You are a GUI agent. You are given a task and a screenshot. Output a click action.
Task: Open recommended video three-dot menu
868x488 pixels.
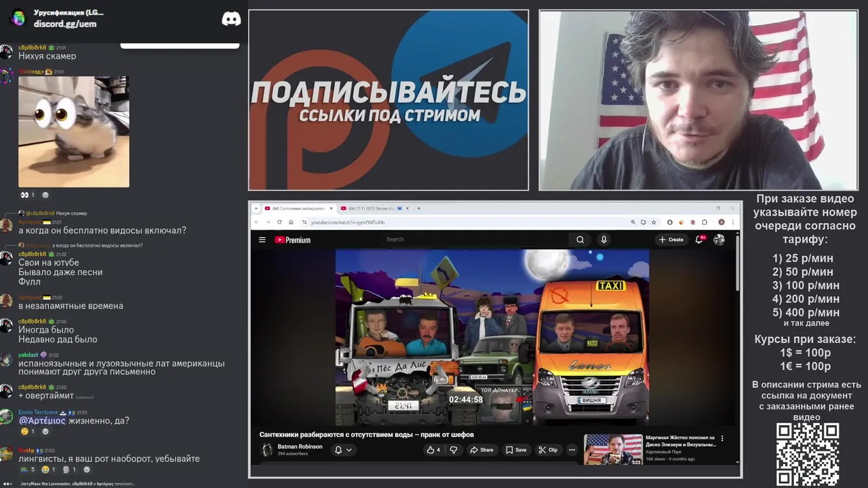722,439
